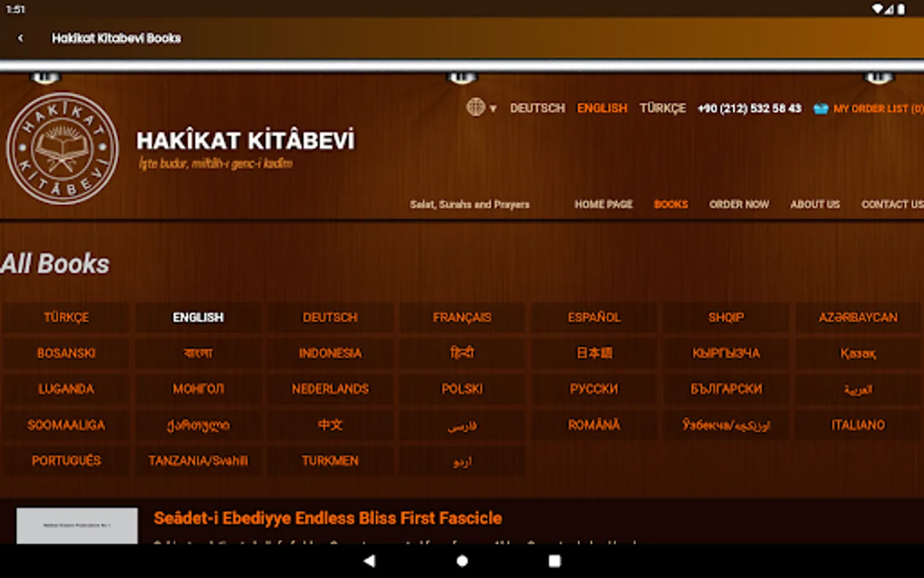This screenshot has width=924, height=578.
Task: Filter books by TÜRKÇE in grid
Action: pyautogui.click(x=66, y=317)
